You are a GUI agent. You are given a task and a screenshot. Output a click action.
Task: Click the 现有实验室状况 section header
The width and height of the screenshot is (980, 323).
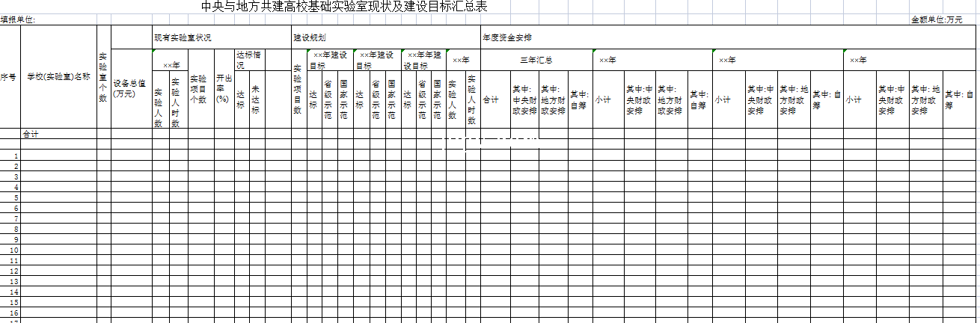click(x=183, y=37)
